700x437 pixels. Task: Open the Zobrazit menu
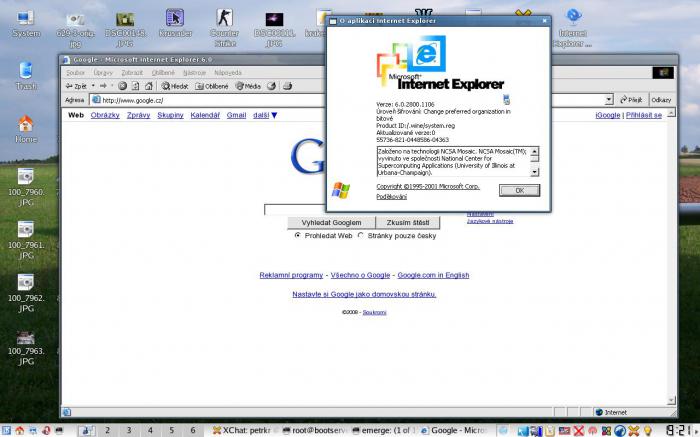click(x=132, y=72)
